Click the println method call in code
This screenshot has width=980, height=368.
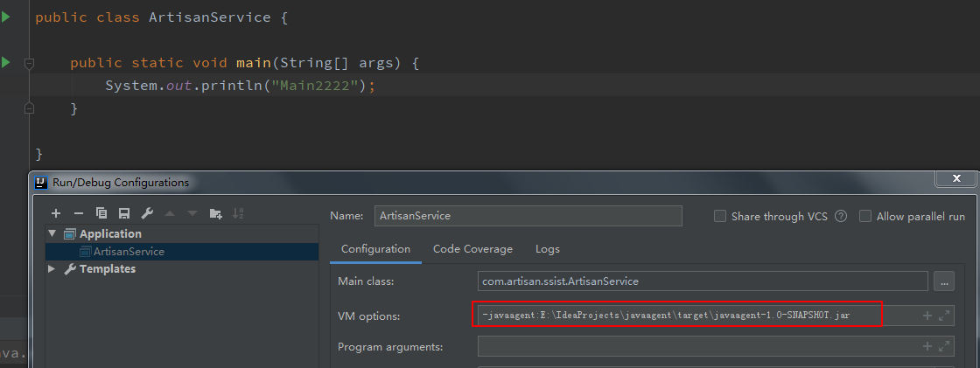click(232, 85)
